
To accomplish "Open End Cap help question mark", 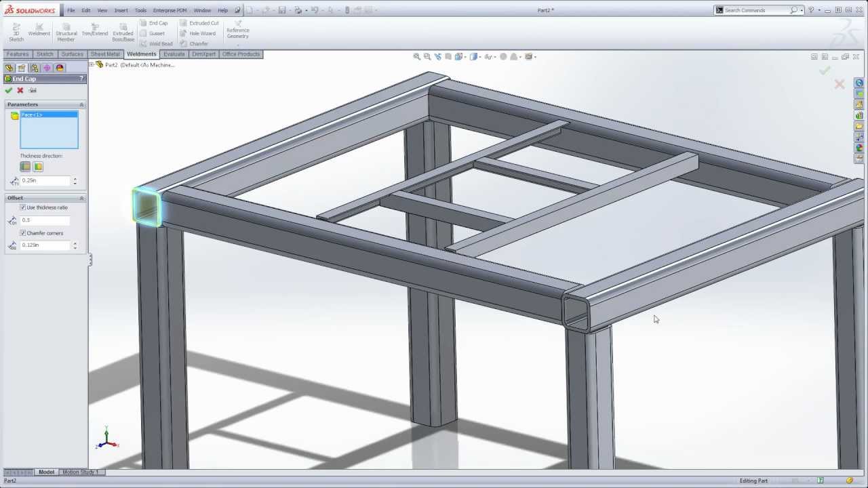I will click(82, 79).
